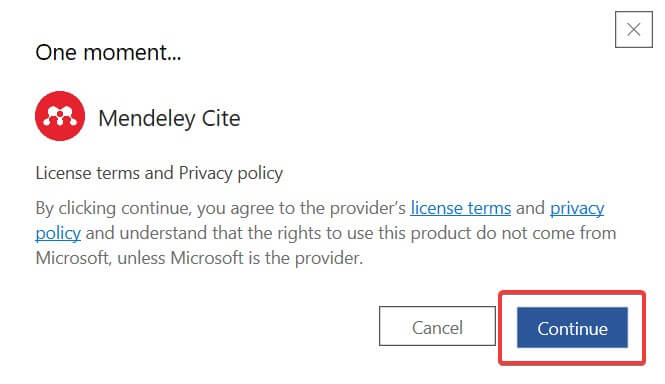Follow the underlined "privacy" hyperlink text

(x=577, y=208)
